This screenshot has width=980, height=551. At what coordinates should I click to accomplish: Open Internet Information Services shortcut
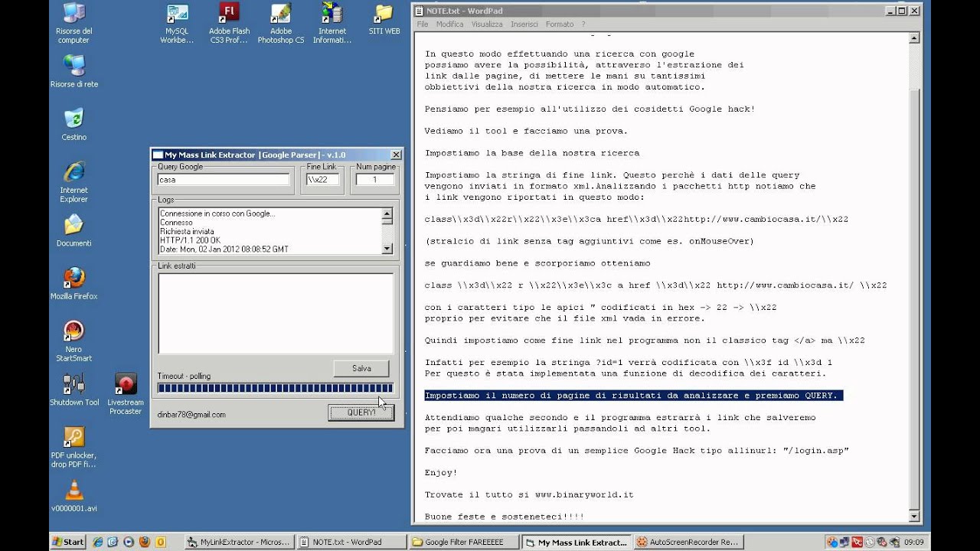(332, 23)
